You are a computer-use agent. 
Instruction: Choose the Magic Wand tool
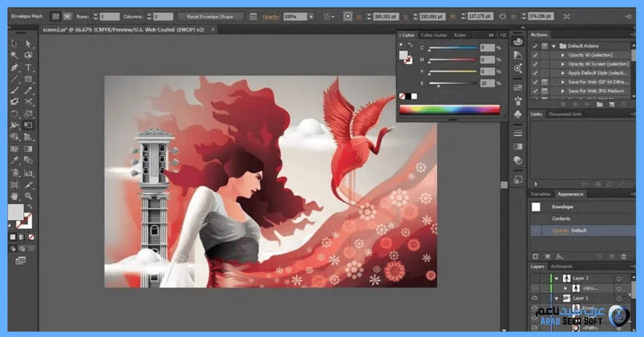point(14,55)
